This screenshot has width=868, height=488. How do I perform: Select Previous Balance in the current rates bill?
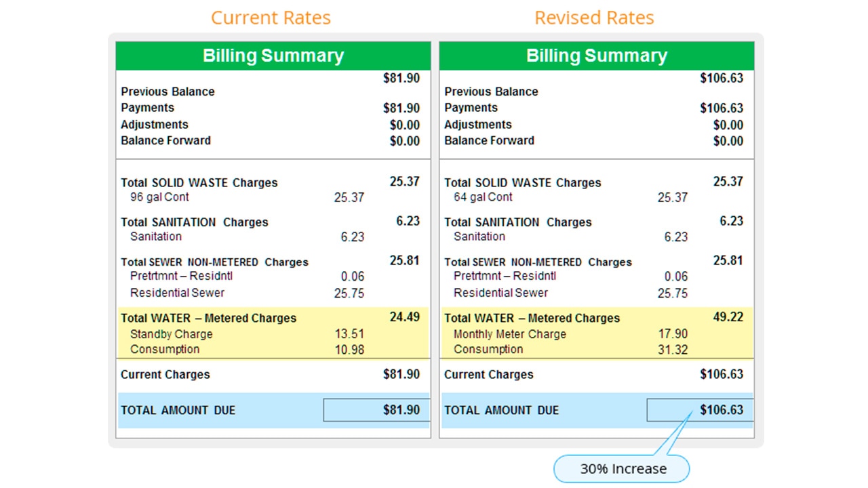167,91
